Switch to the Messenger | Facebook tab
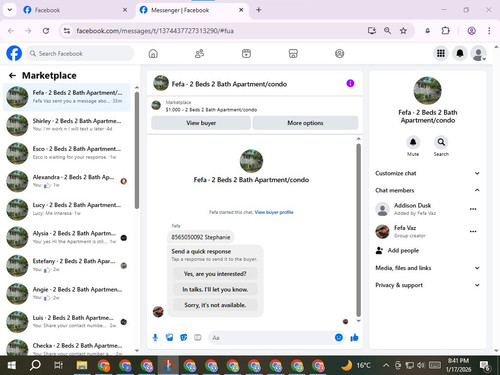The width and height of the screenshot is (500, 375). point(192,10)
